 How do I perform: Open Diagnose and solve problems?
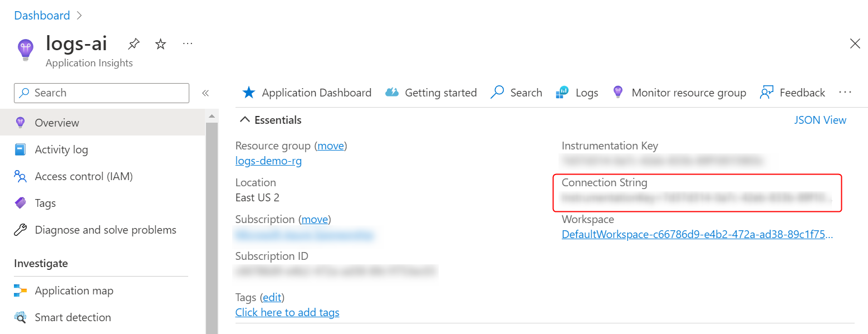pos(102,230)
